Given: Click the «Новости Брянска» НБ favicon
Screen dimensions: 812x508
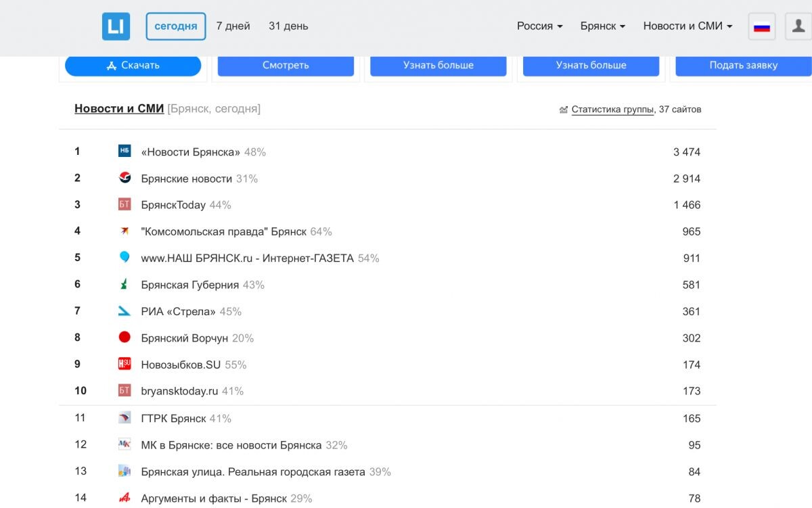Looking at the screenshot, I should pyautogui.click(x=125, y=152).
